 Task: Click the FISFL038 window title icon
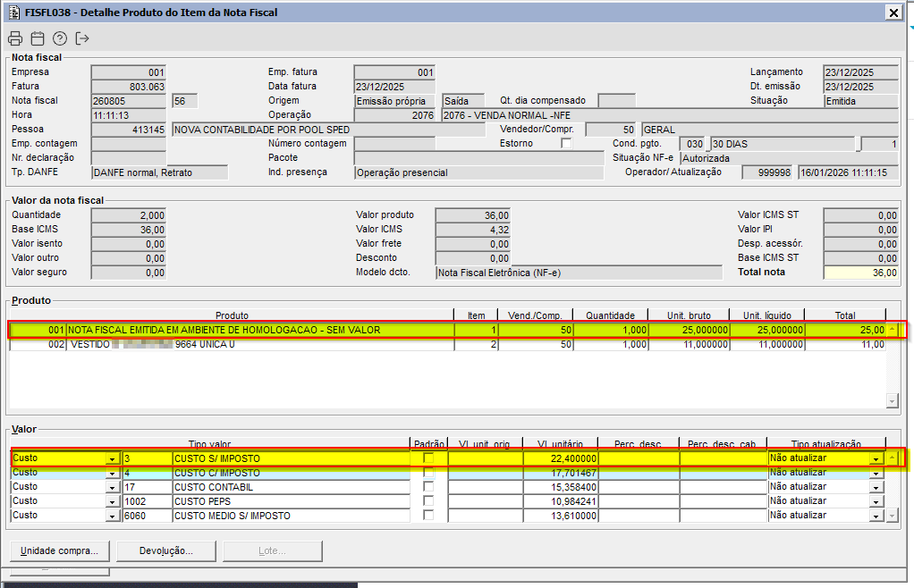click(14, 13)
